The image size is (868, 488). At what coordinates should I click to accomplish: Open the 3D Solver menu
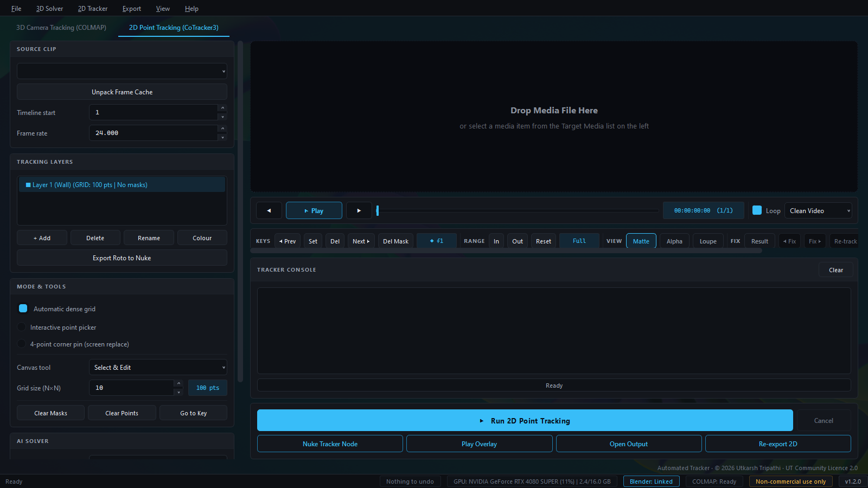pos(49,9)
